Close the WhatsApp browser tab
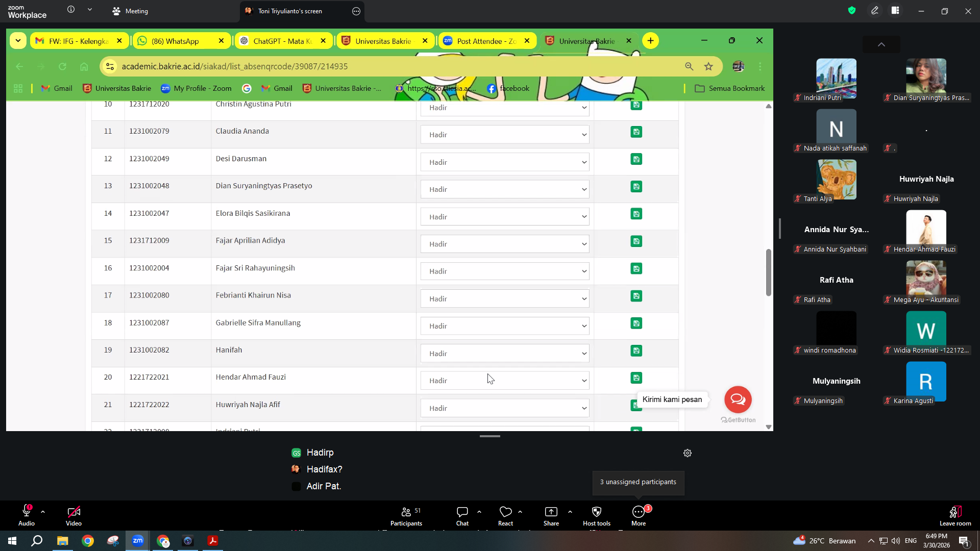The height and width of the screenshot is (551, 980). coord(221,41)
